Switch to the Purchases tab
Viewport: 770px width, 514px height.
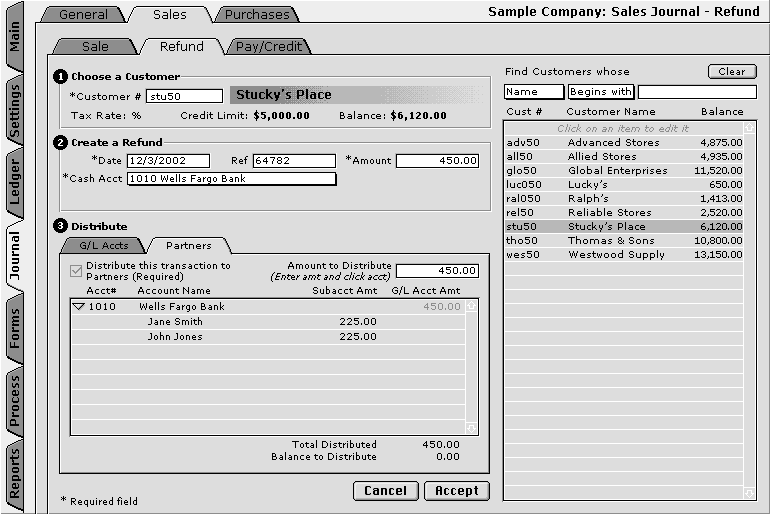point(257,14)
